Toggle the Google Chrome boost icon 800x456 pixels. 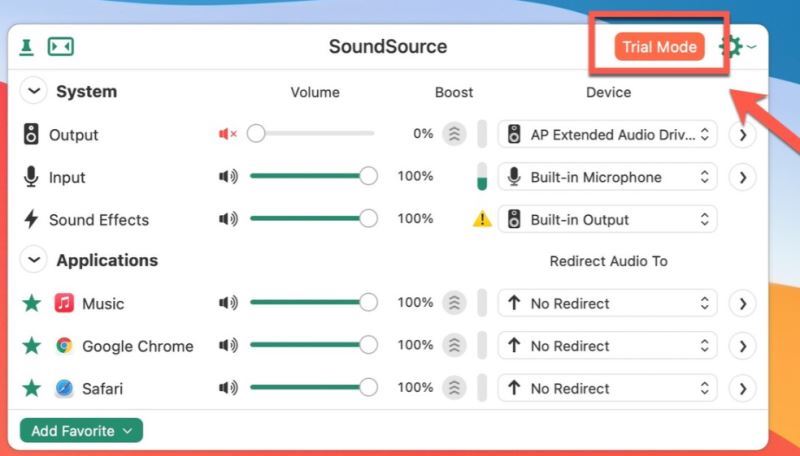coord(454,345)
